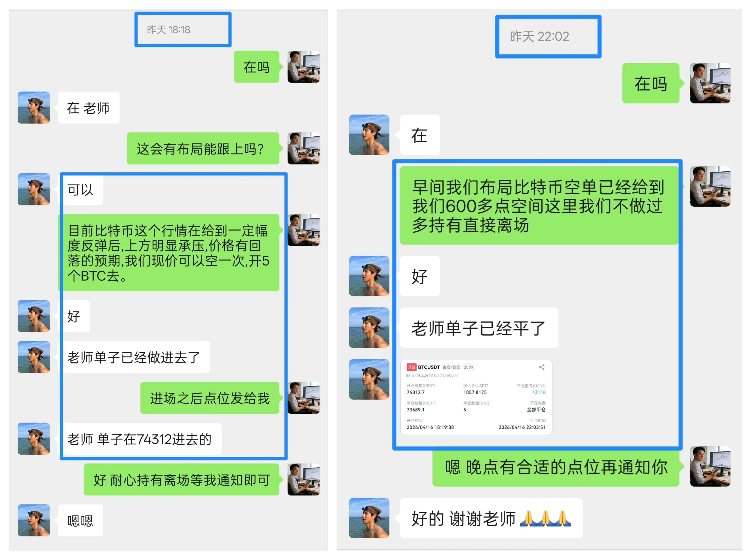Tap the 早间我们布局比特币空单 message bubble
Viewport: 751px width, 560px height.
tap(539, 205)
